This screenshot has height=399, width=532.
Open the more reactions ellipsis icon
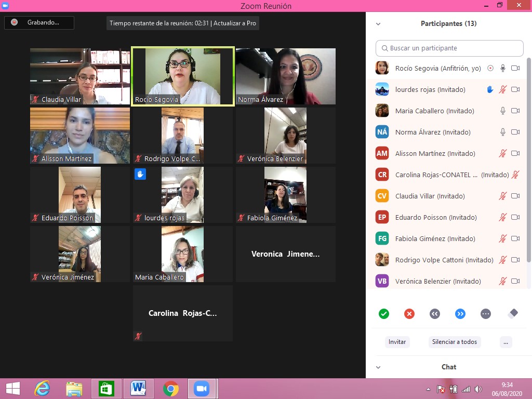(486, 314)
